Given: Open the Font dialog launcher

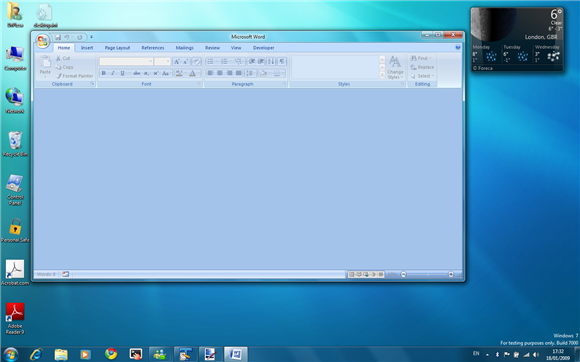Looking at the screenshot, I should coord(199,84).
